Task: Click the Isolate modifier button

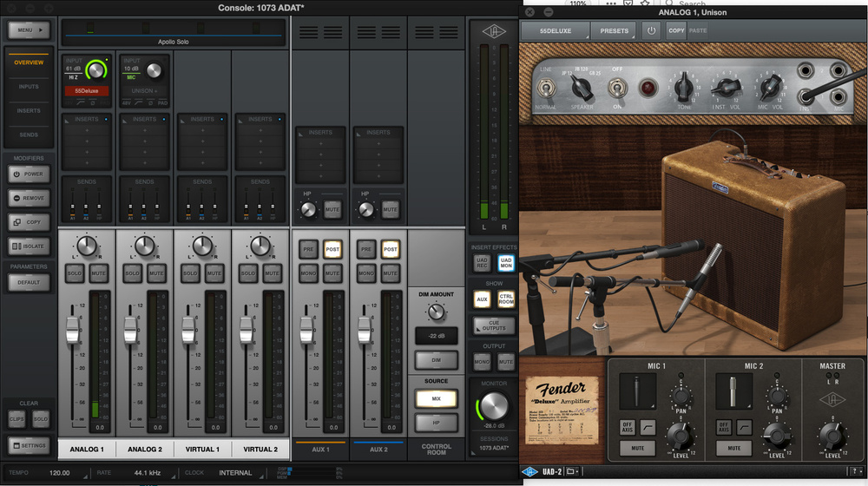Action: point(29,246)
